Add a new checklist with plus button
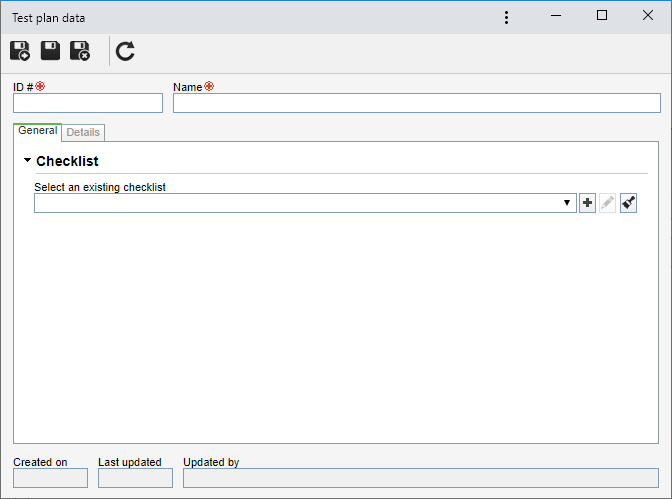672x499 pixels. tap(588, 203)
